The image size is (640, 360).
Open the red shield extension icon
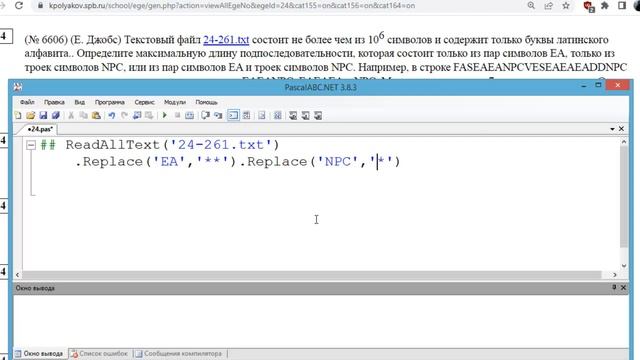point(589,6)
